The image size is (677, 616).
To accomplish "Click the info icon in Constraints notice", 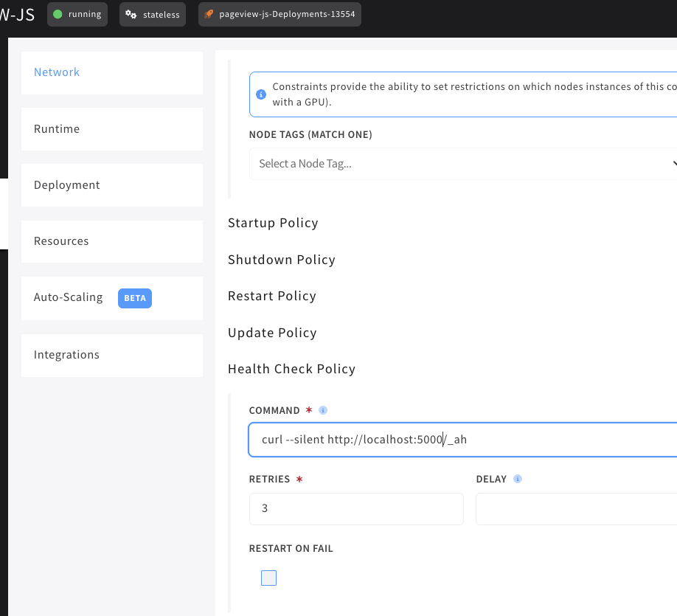I will (260, 94).
